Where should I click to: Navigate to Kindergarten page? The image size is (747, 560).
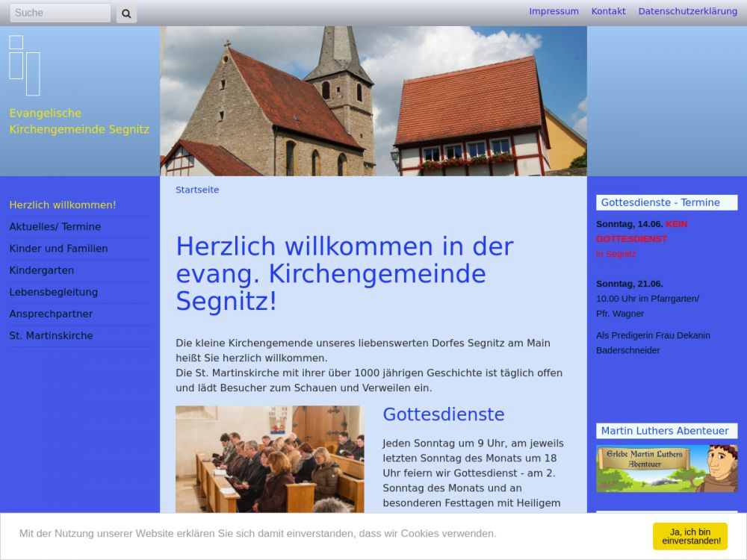42,270
